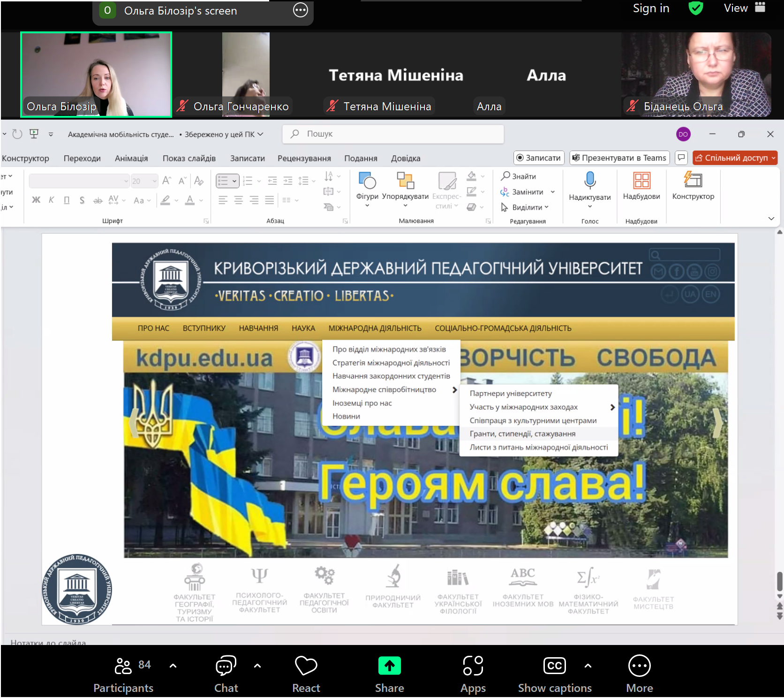Screen dimensions: 784x698
Task: Click the Present in Teams button
Action: (x=619, y=158)
